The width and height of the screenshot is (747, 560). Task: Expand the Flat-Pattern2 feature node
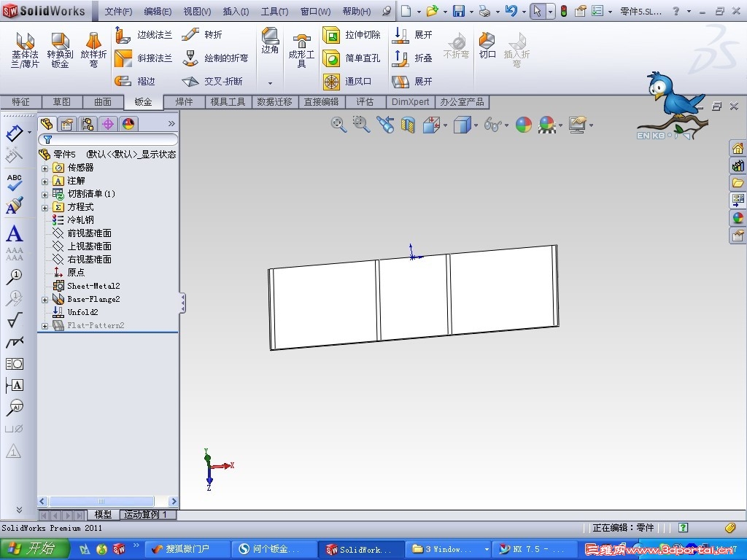(x=44, y=326)
